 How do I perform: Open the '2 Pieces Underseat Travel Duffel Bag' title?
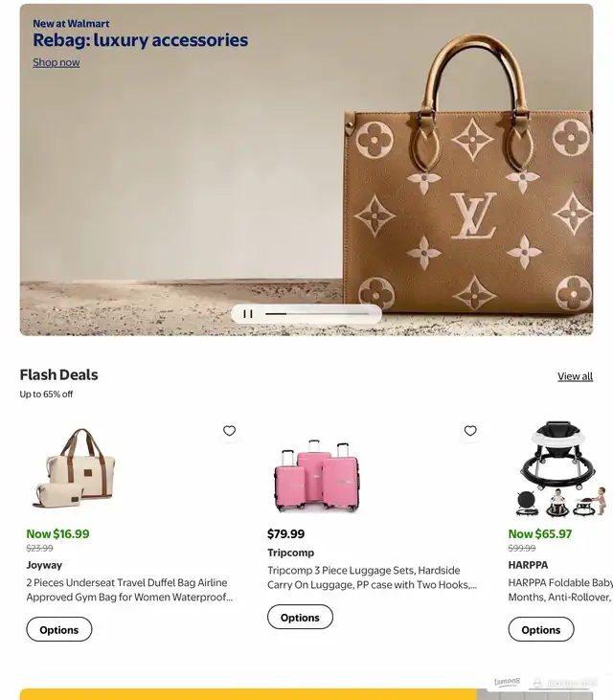click(129, 590)
